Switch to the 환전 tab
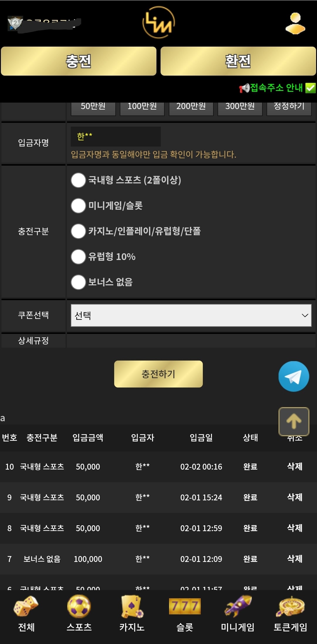Screen dimensions: 317x644 [x=238, y=61]
